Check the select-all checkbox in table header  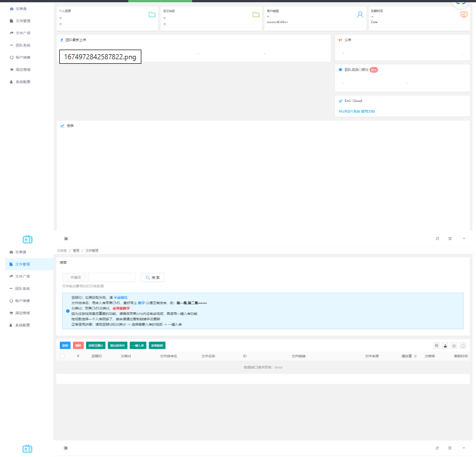coord(62,356)
